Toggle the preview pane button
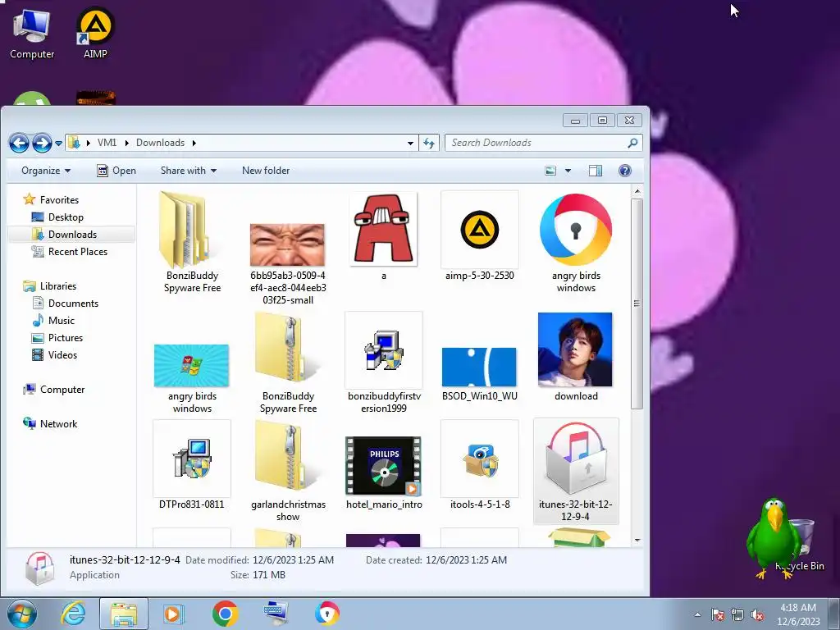This screenshot has width=840, height=630. click(x=596, y=171)
